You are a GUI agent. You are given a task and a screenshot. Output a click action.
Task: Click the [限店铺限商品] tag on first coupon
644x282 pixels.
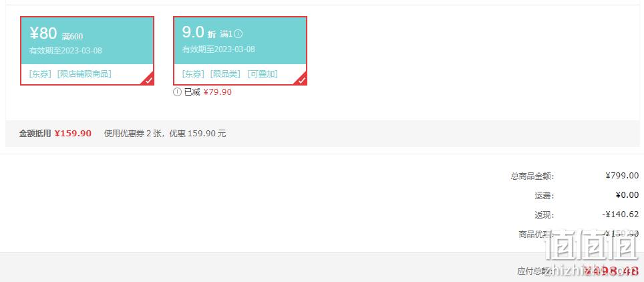[x=84, y=74]
